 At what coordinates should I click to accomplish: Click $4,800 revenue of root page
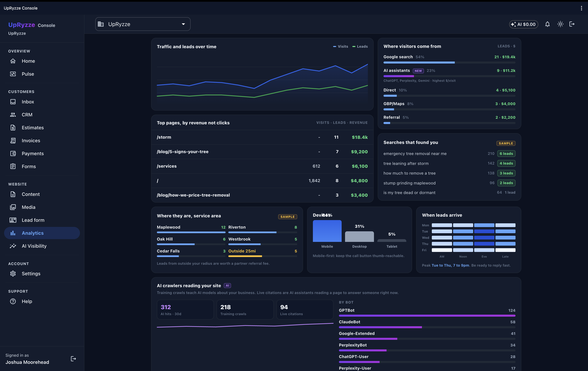359,181
